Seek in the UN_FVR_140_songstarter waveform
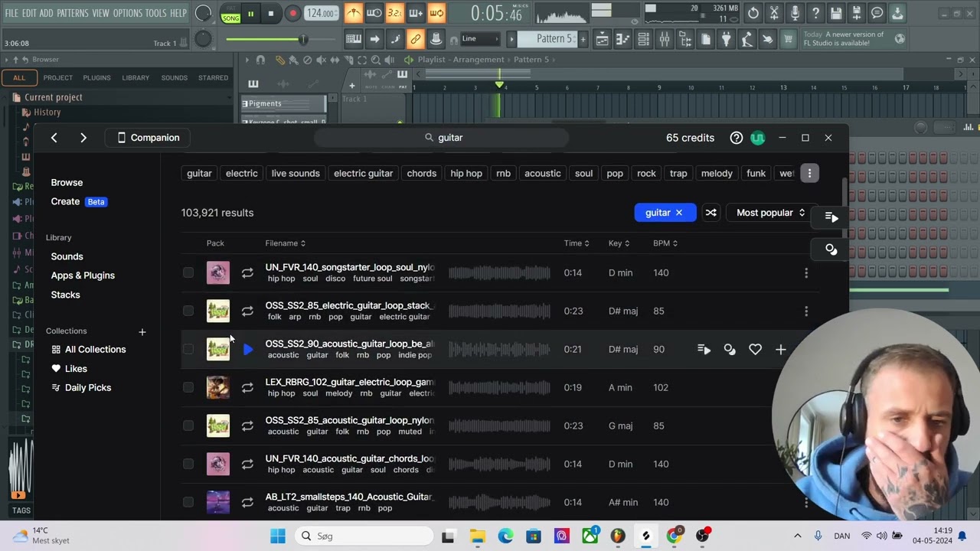The height and width of the screenshot is (551, 980). [499, 272]
